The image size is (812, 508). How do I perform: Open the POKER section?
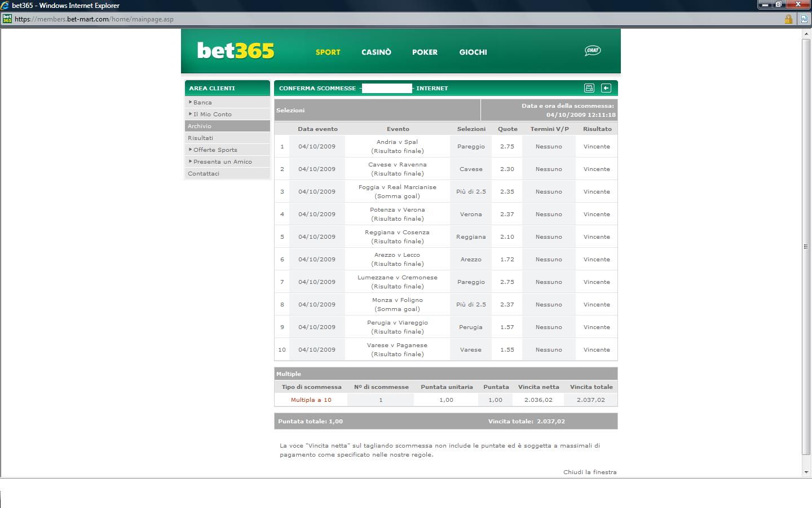point(425,52)
